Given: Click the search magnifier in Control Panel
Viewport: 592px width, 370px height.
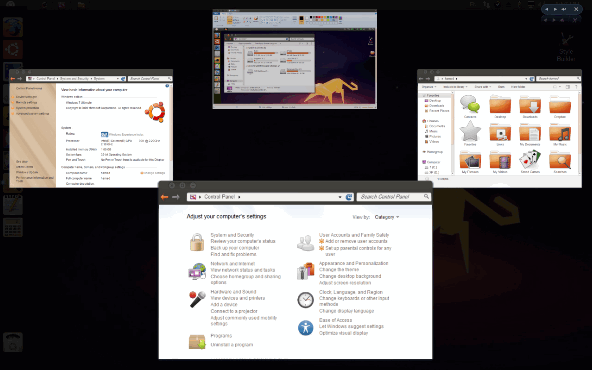Looking at the screenshot, I should (x=426, y=196).
